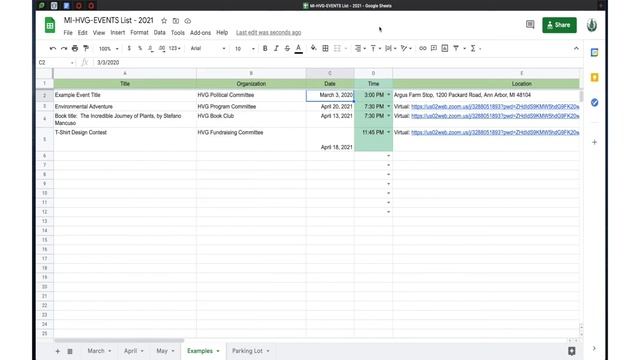The image size is (640, 360).
Task: Insert a comment from the toolbar
Action: click(433, 48)
